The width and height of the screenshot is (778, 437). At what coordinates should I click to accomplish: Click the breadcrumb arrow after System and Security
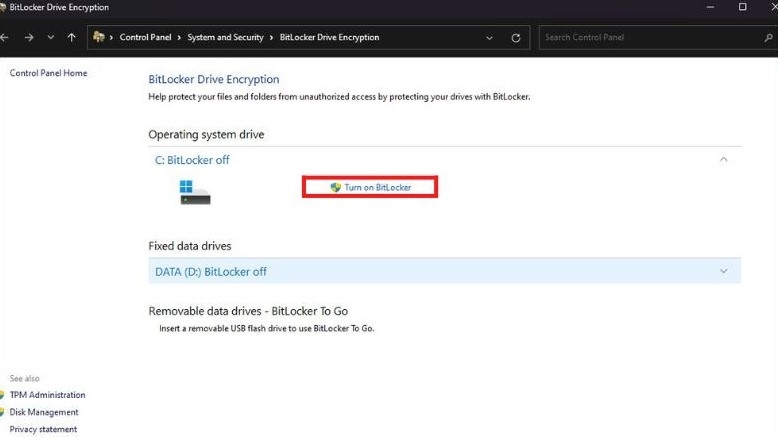271,38
